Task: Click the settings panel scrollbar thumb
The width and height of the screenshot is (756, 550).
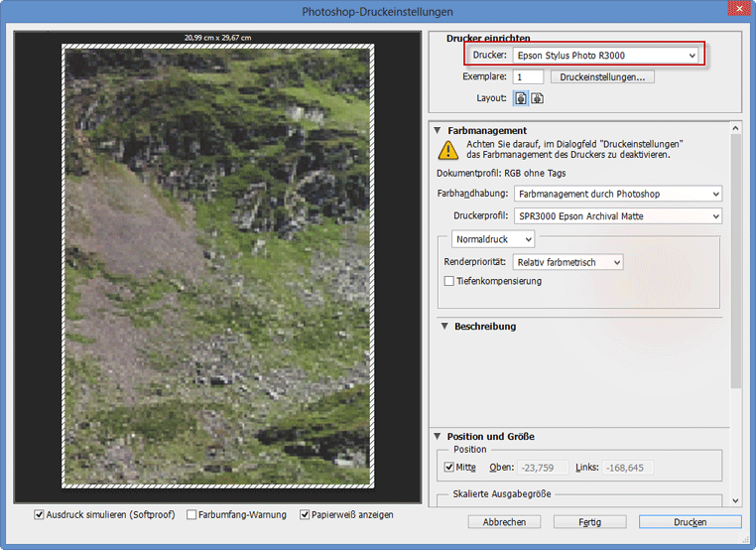Action: point(735,261)
